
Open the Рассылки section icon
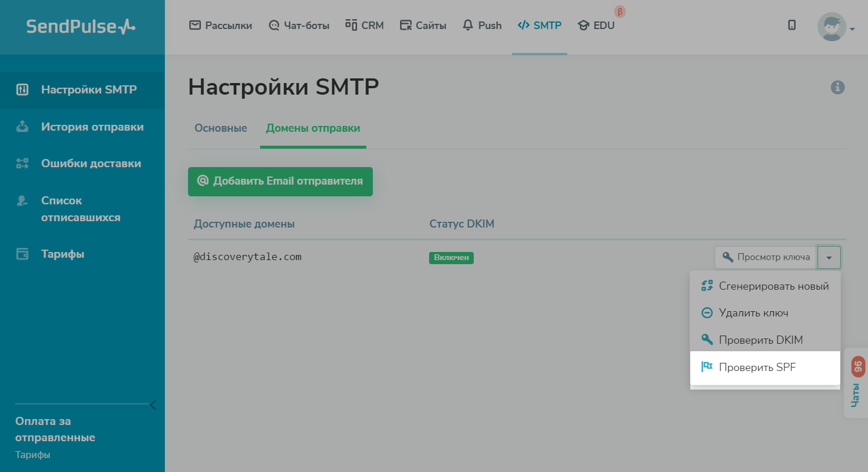click(194, 25)
